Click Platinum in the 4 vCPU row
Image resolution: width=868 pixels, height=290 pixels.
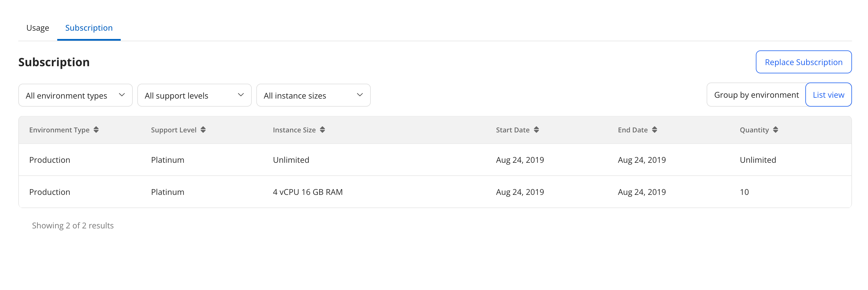[167, 192]
